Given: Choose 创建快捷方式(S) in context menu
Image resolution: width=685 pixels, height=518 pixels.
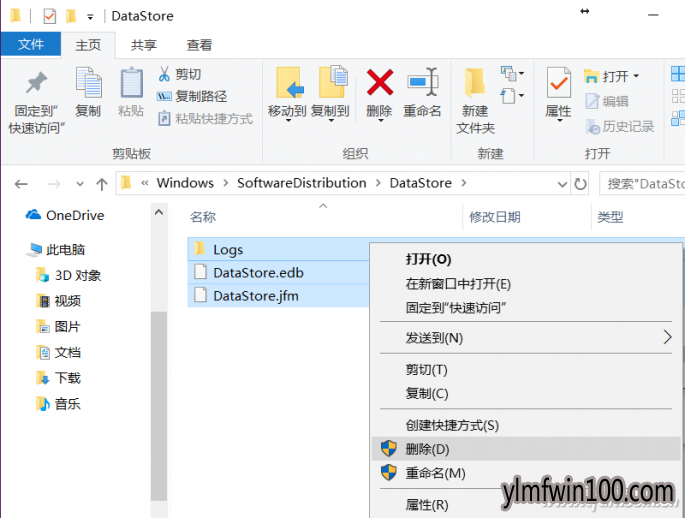Looking at the screenshot, I should pyautogui.click(x=524, y=425).
